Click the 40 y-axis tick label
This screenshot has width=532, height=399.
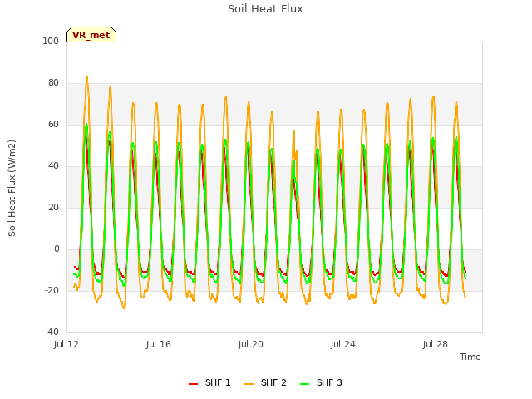[53, 166]
